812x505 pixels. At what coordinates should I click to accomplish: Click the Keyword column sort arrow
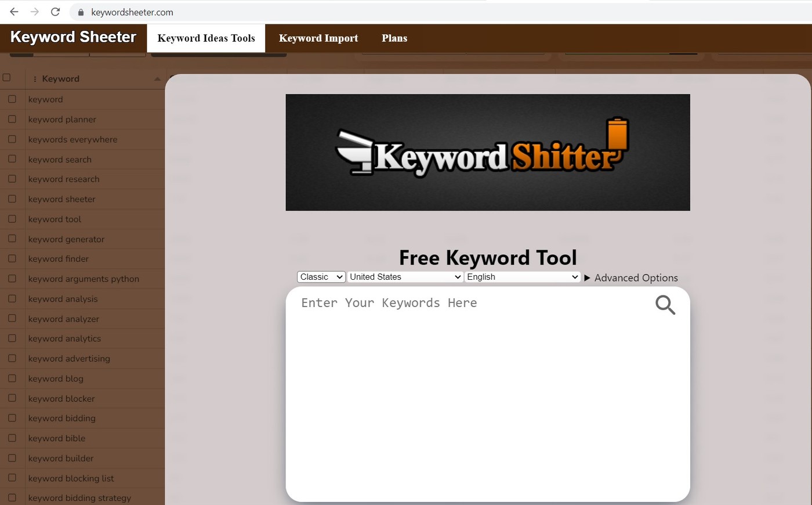[157, 79]
